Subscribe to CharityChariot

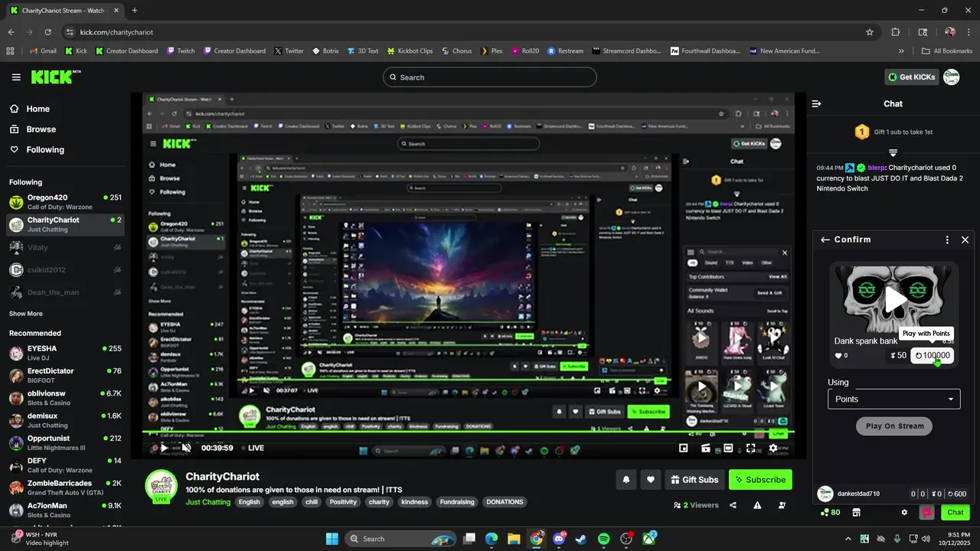coord(760,480)
